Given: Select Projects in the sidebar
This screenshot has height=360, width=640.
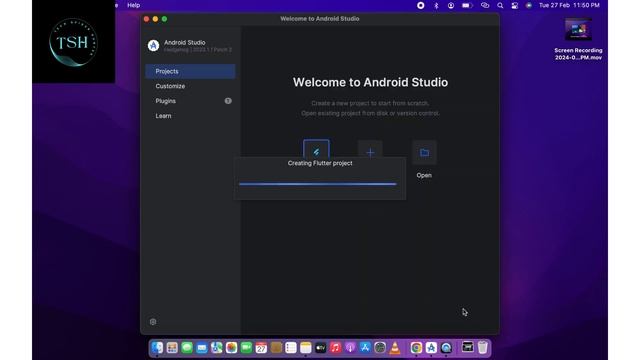Looking at the screenshot, I should click(190, 71).
